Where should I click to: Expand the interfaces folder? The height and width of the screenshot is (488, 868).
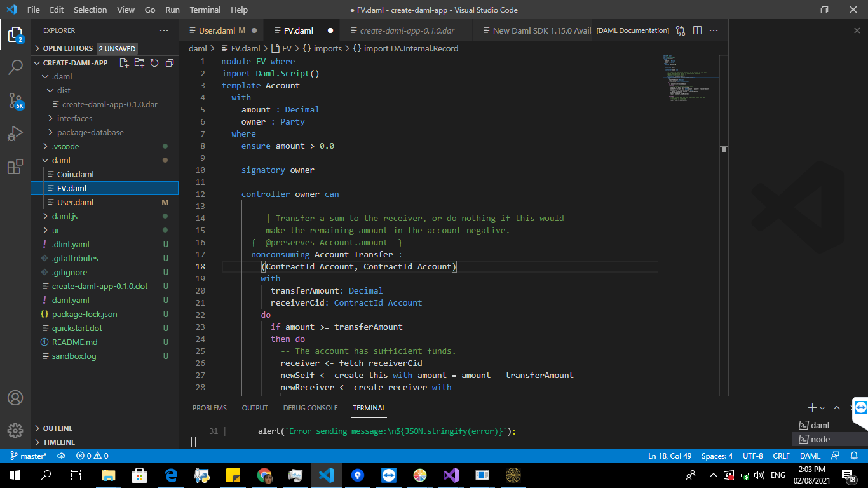pyautogui.click(x=74, y=118)
